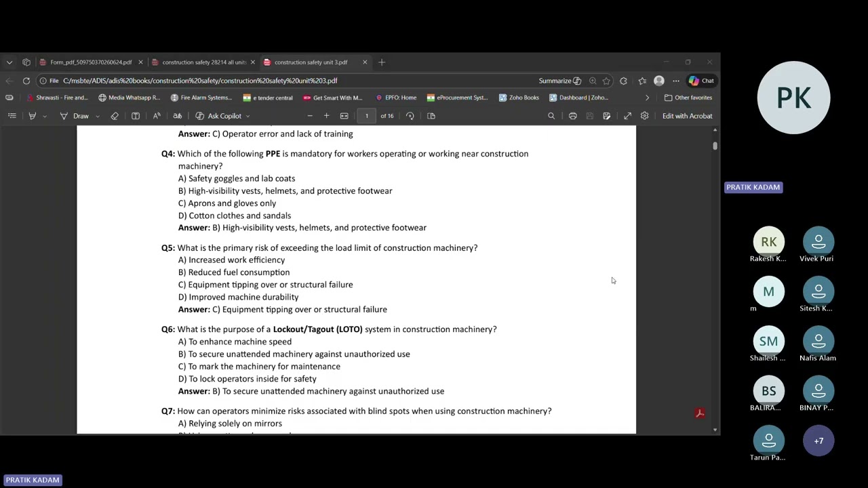Select the Erase tool
868x488 pixels.
pos(115,116)
